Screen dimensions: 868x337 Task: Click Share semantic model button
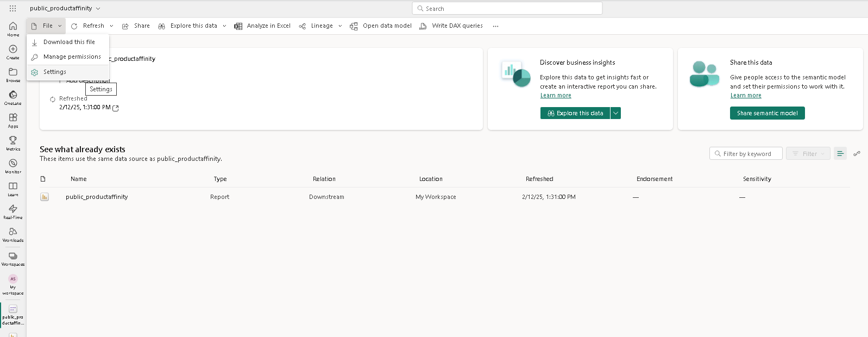point(768,113)
